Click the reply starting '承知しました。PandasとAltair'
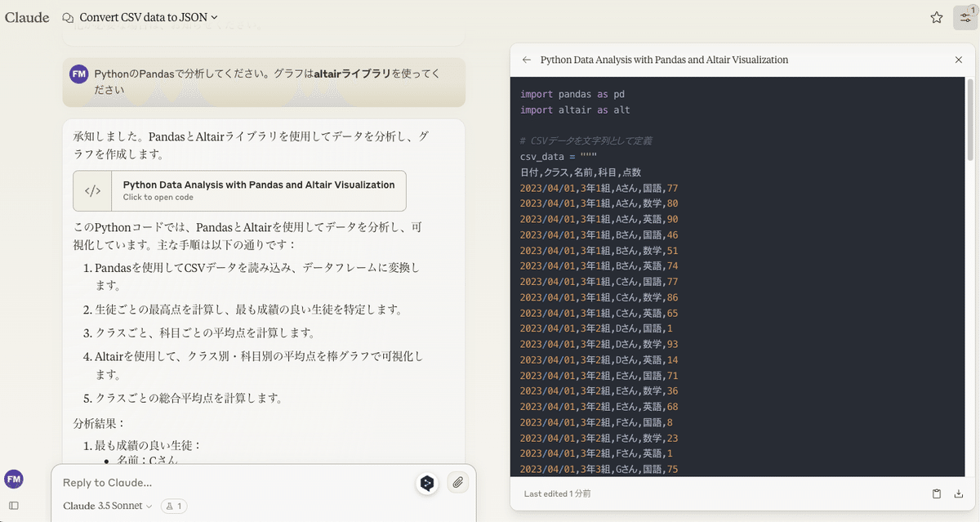 [251, 144]
